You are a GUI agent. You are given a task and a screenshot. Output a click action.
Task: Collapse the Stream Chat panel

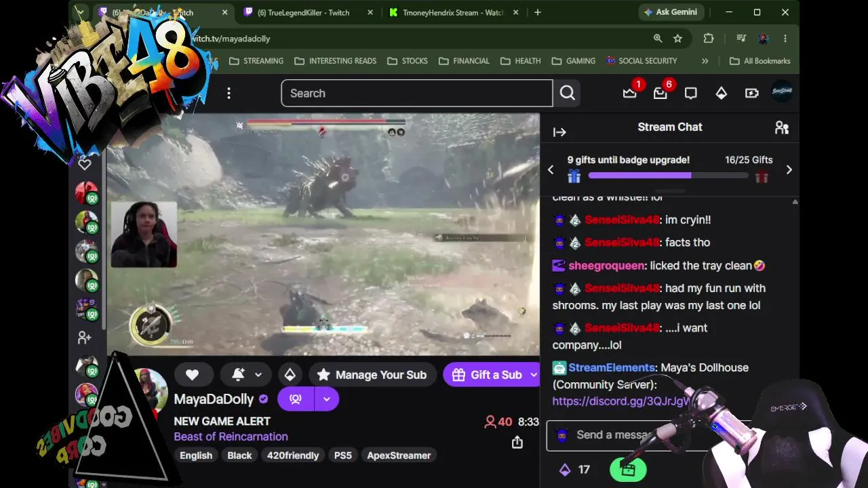(x=559, y=132)
